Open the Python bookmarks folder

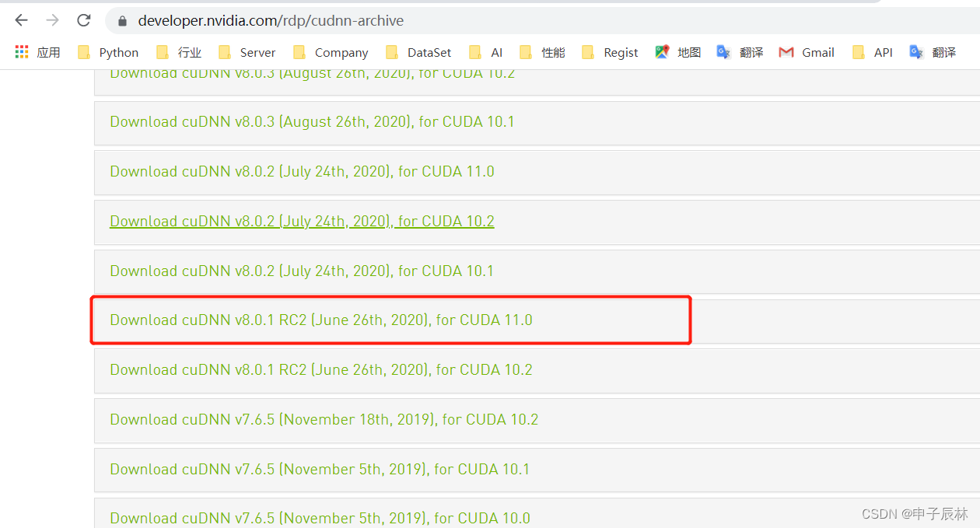(x=108, y=52)
